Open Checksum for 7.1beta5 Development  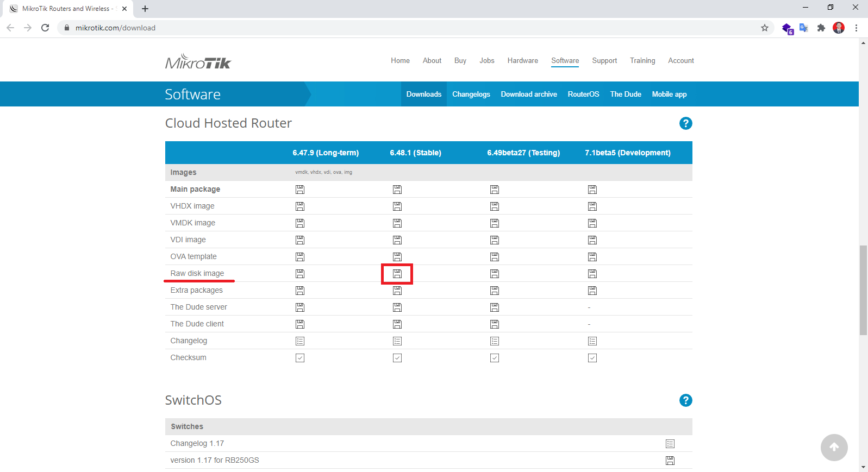point(592,358)
